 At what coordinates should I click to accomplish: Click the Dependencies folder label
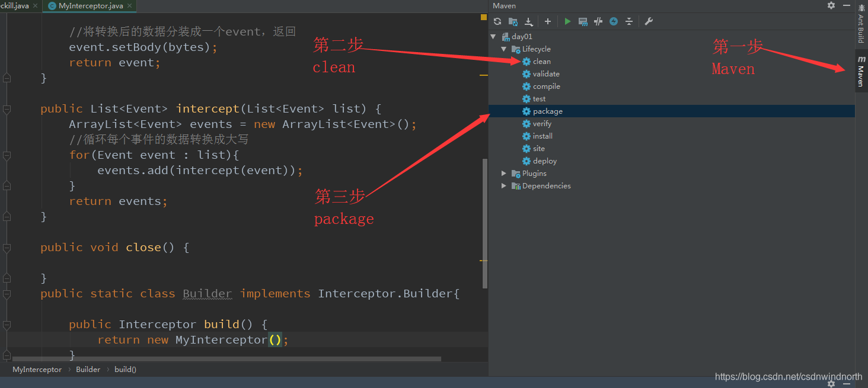pyautogui.click(x=546, y=186)
